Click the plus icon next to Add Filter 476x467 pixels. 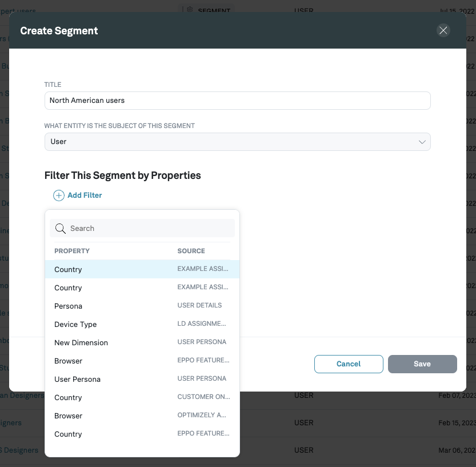[x=58, y=195]
